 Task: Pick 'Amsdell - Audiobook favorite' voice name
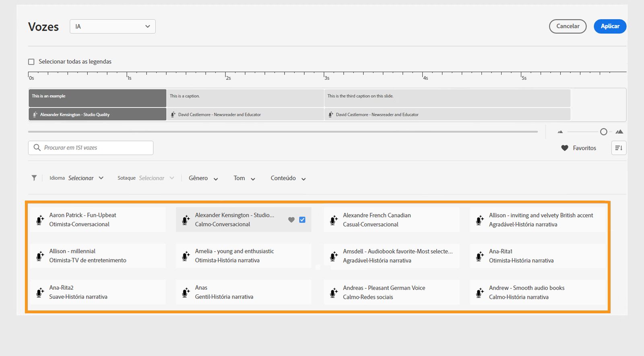(x=398, y=251)
